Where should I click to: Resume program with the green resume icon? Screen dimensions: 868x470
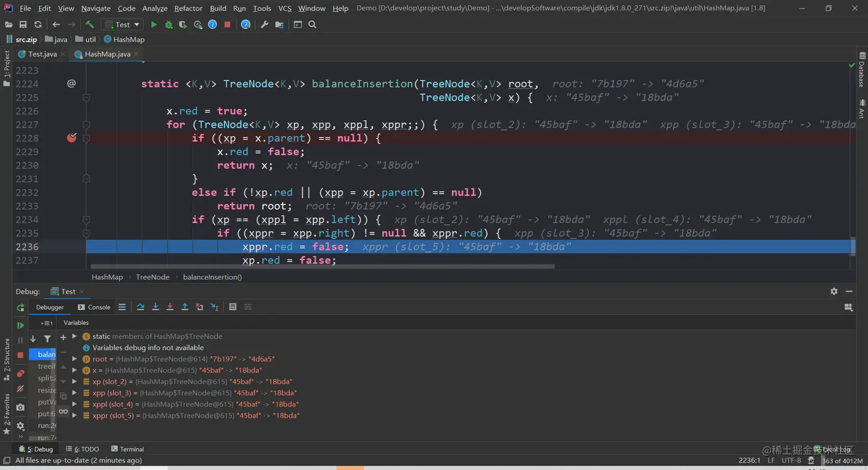click(21, 325)
